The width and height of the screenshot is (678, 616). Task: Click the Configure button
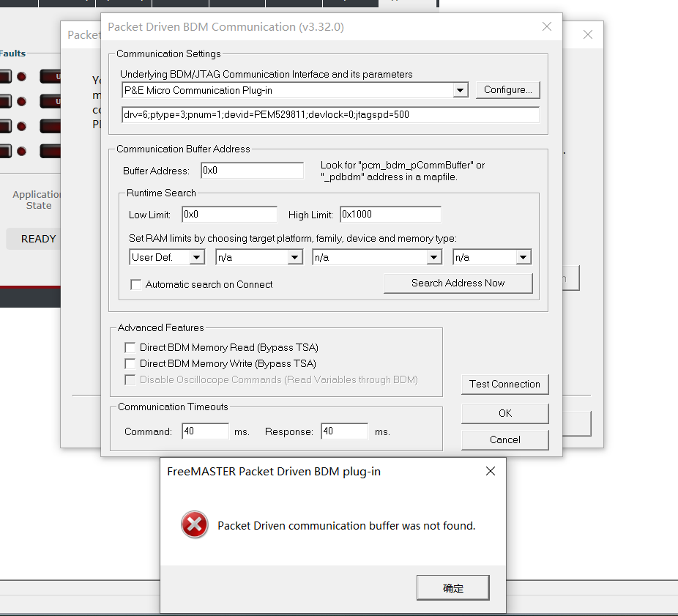click(507, 89)
